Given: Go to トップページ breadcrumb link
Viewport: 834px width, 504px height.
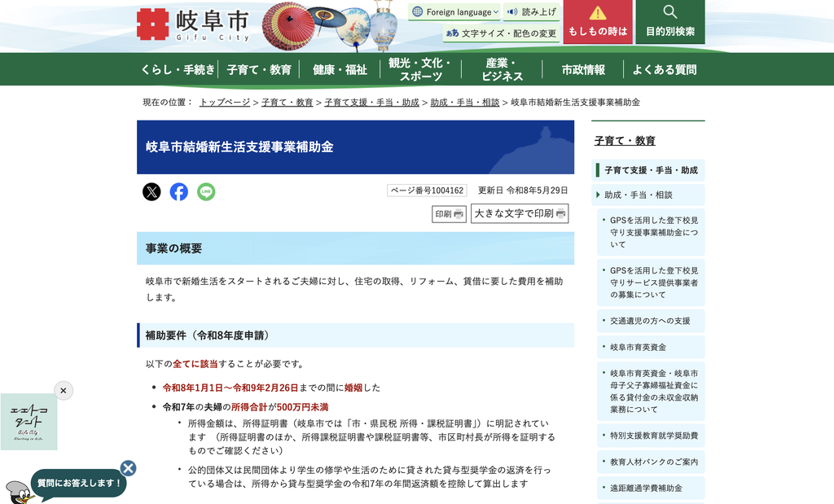Looking at the screenshot, I should tap(225, 103).
